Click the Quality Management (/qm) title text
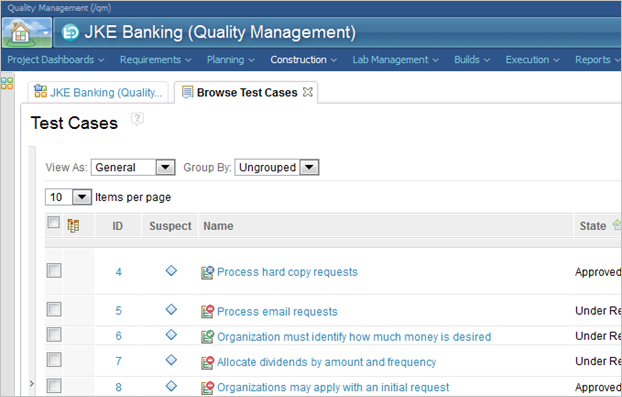Screen dimensions: 622x397 coord(60,8)
